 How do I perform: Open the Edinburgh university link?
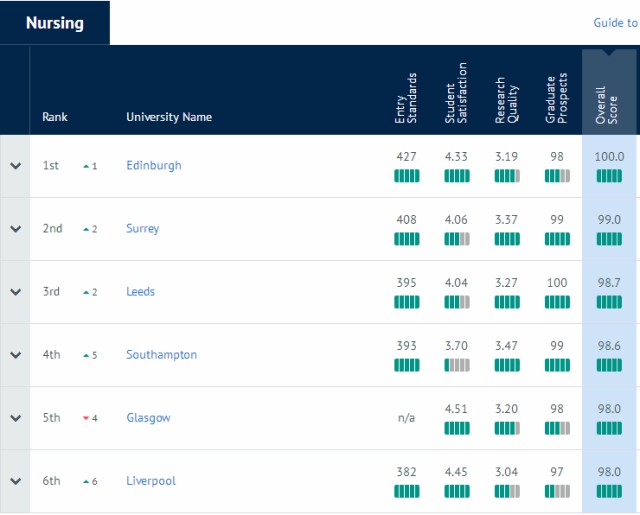coord(154,166)
